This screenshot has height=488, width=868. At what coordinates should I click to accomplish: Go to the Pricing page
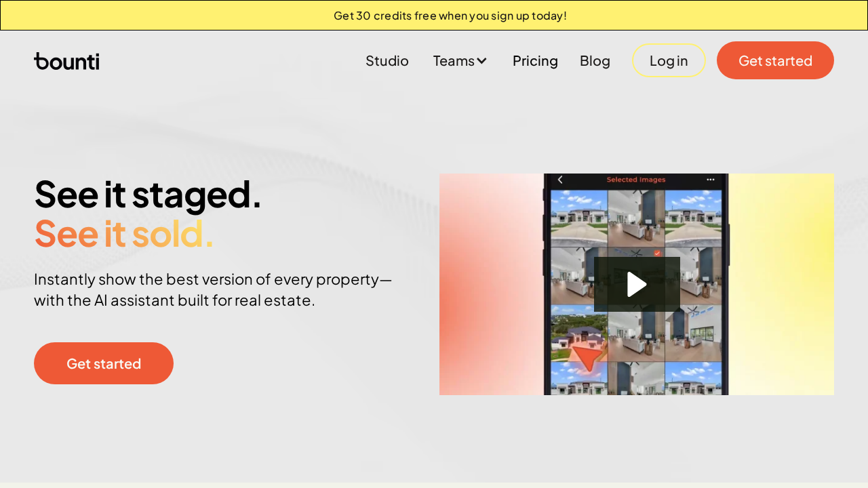tap(535, 61)
